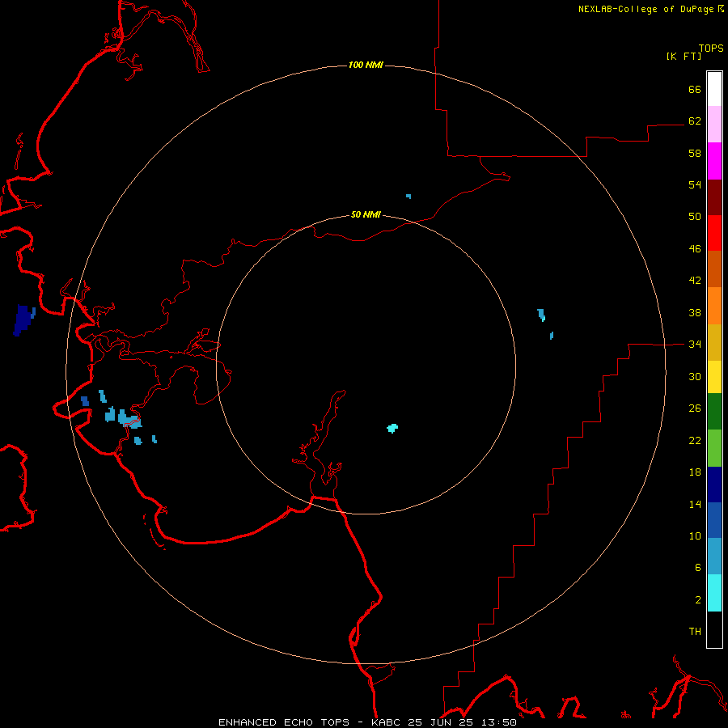Click the "TH" legend label

(695, 632)
